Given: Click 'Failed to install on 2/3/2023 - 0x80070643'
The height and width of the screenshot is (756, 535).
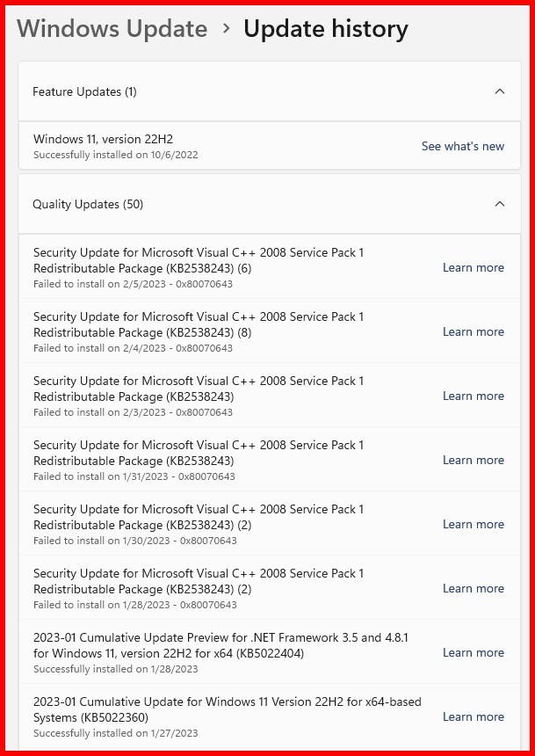Looking at the screenshot, I should [x=133, y=412].
